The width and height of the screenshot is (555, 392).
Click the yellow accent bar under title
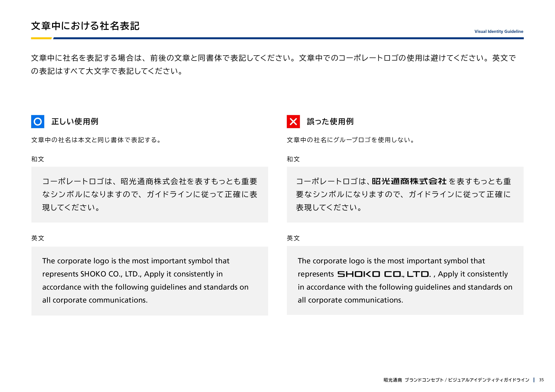click(x=41, y=38)
